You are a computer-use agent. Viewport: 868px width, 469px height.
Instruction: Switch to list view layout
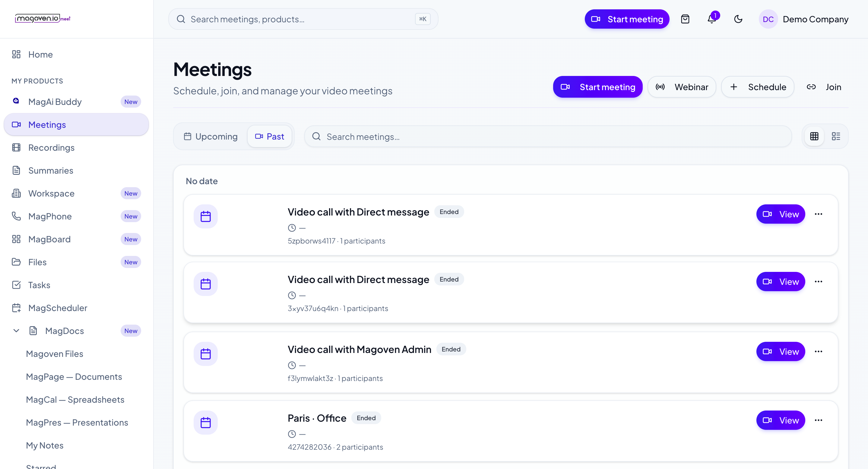pos(836,136)
